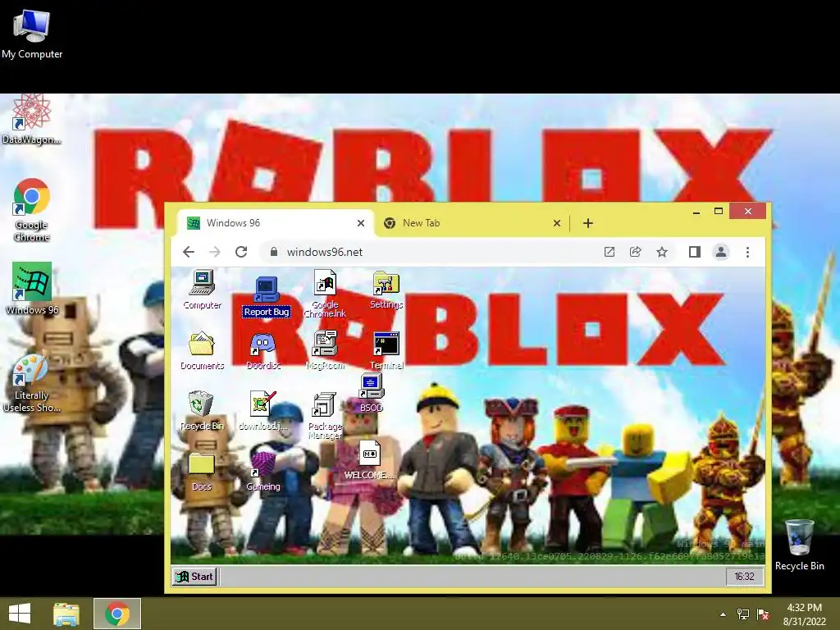Open the Package Manager shortcut
Screen dimensions: 840x630
click(x=325, y=416)
